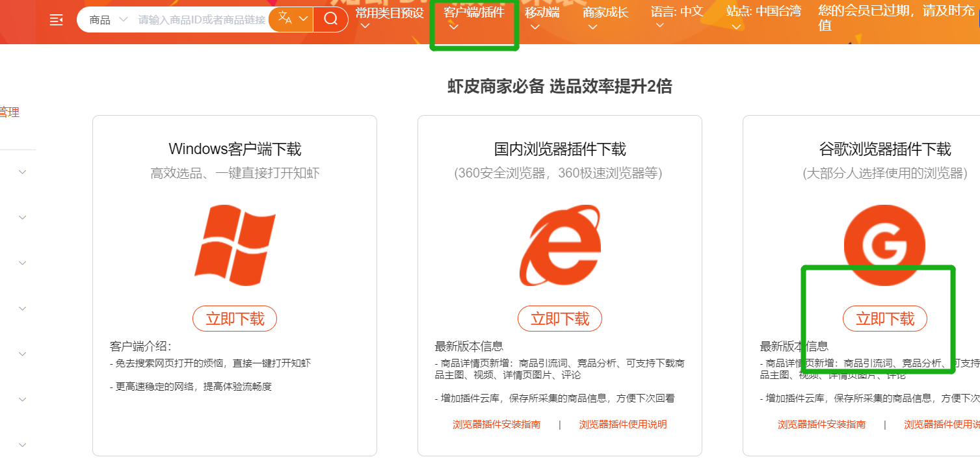Click the Windows客户端下载 card title
The image size is (980, 470).
235,149
